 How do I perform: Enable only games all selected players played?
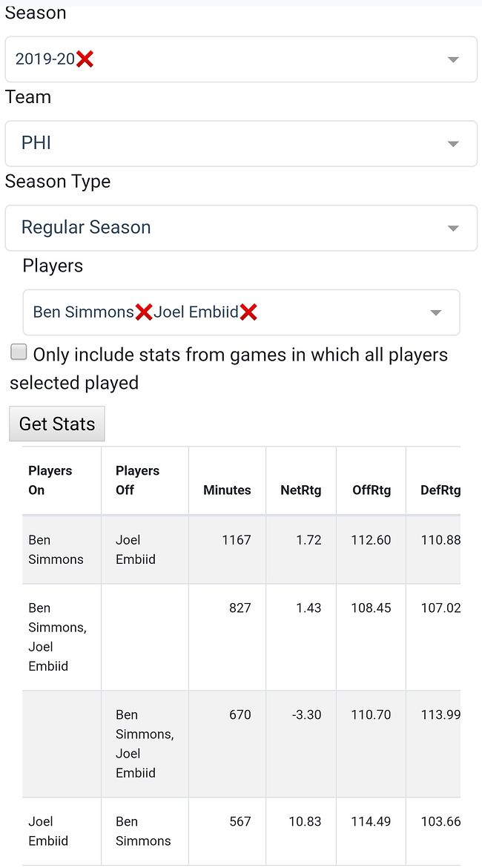(19, 352)
